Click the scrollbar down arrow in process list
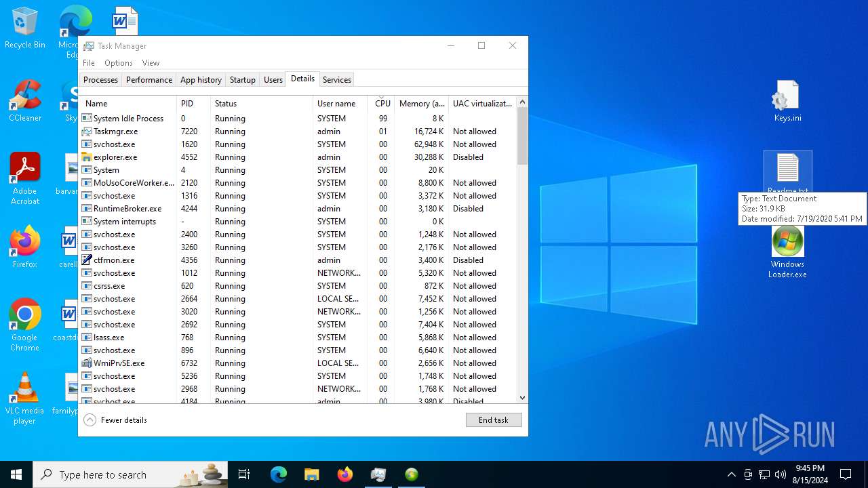 522,398
